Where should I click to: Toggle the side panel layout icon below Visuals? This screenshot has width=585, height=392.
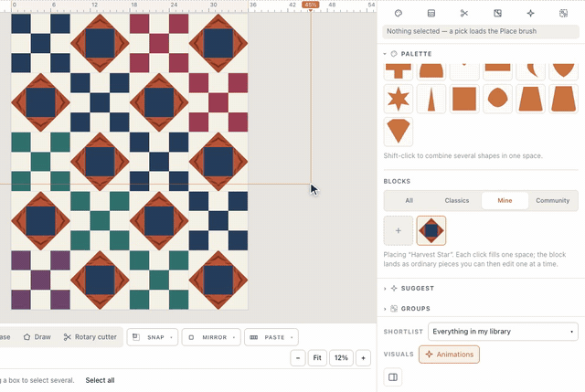[x=393, y=377]
